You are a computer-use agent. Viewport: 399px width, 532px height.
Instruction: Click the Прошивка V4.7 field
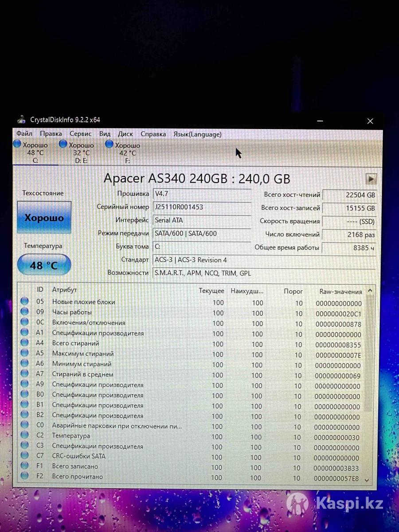tap(202, 194)
